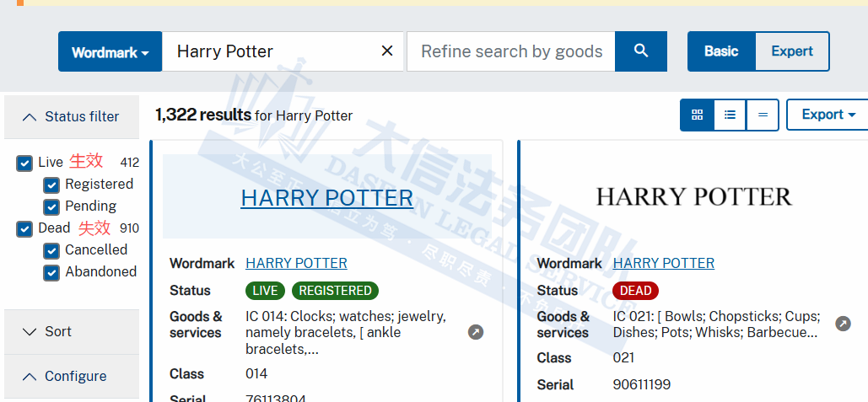The height and width of the screenshot is (402, 868).
Task: Open the Export dropdown
Action: (x=828, y=115)
